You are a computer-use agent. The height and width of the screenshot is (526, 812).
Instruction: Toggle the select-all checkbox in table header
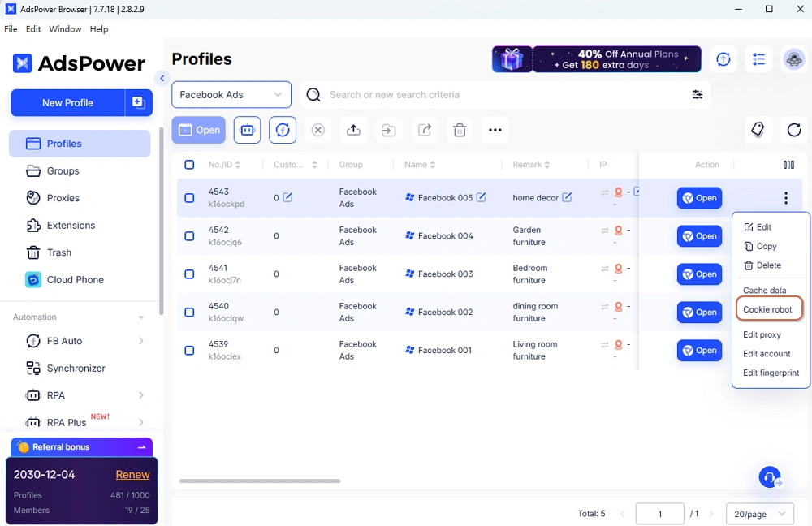click(x=189, y=165)
